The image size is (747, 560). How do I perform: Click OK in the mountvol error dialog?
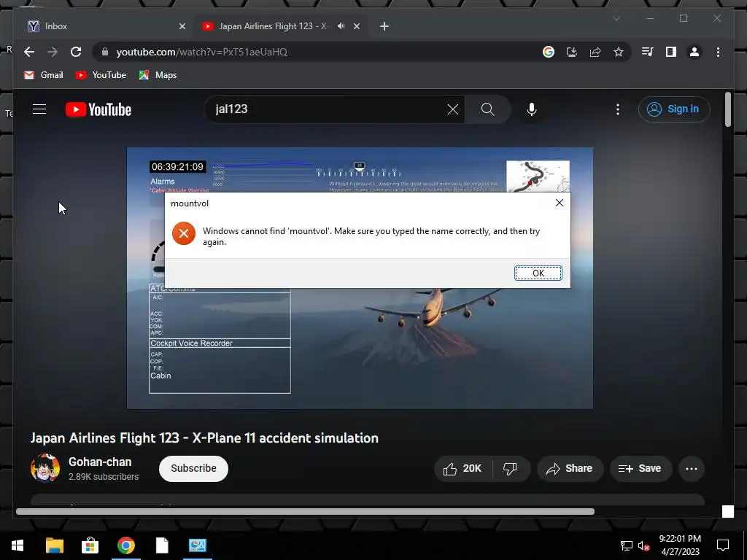tap(538, 273)
